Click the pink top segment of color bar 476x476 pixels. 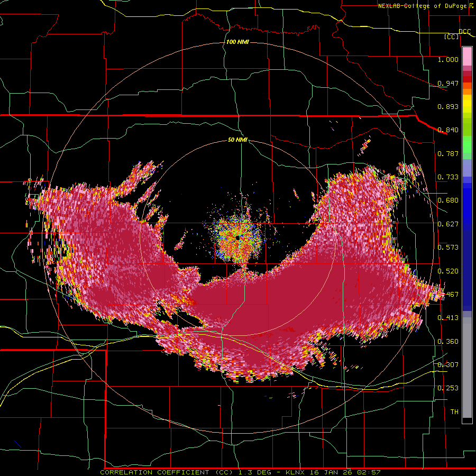(x=467, y=56)
